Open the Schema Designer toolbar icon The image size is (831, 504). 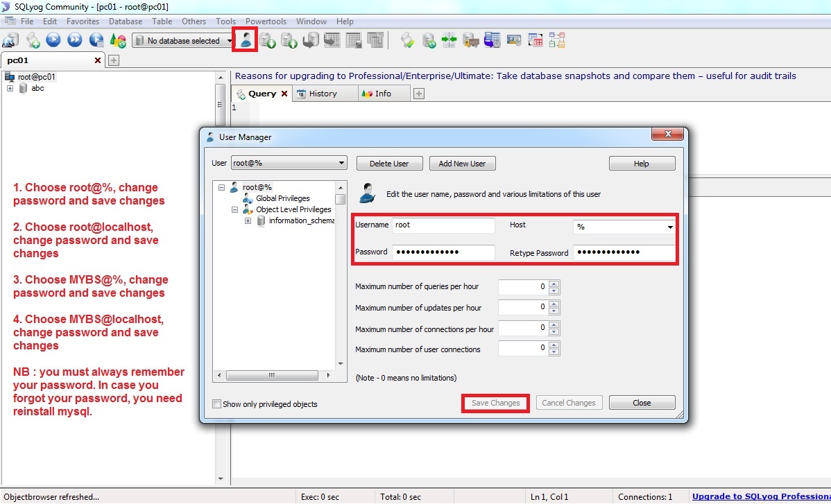[x=556, y=40]
